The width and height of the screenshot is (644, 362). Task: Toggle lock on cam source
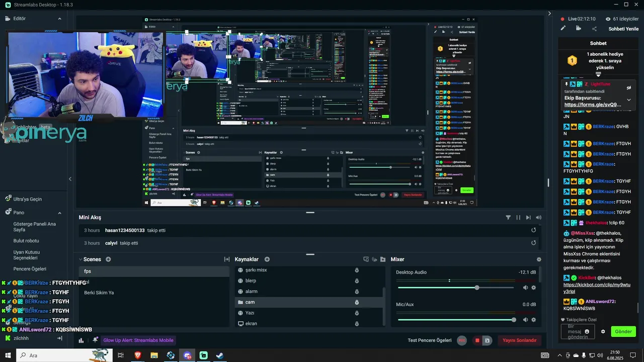click(357, 302)
